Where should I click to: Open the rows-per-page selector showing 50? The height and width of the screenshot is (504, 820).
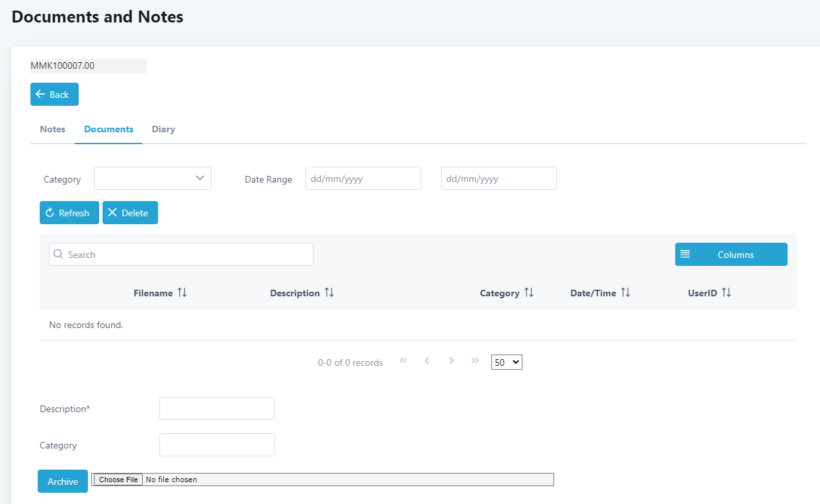(x=507, y=362)
